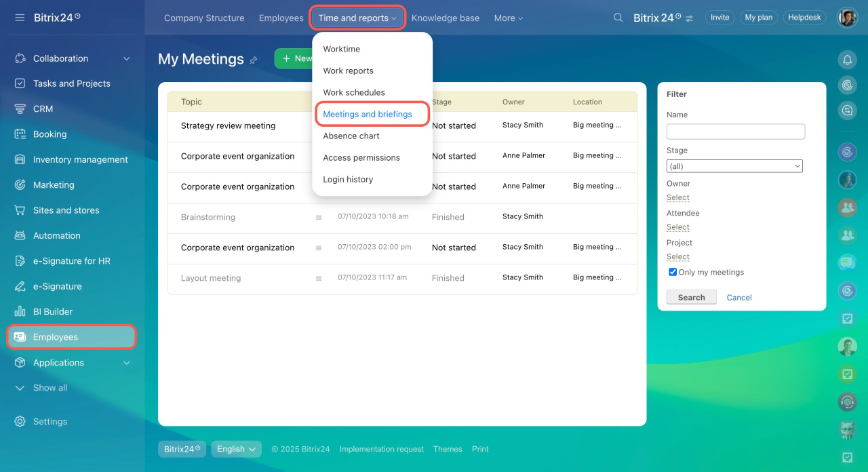The width and height of the screenshot is (868, 472).
Task: Collapse the Time and reports dropdown tab
Action: click(x=357, y=18)
